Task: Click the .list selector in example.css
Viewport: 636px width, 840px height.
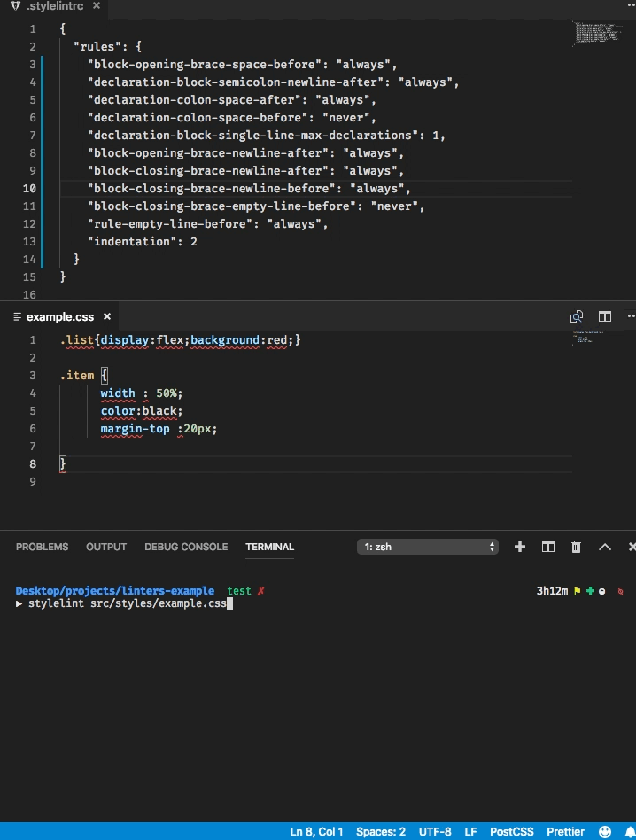Action: (x=77, y=340)
